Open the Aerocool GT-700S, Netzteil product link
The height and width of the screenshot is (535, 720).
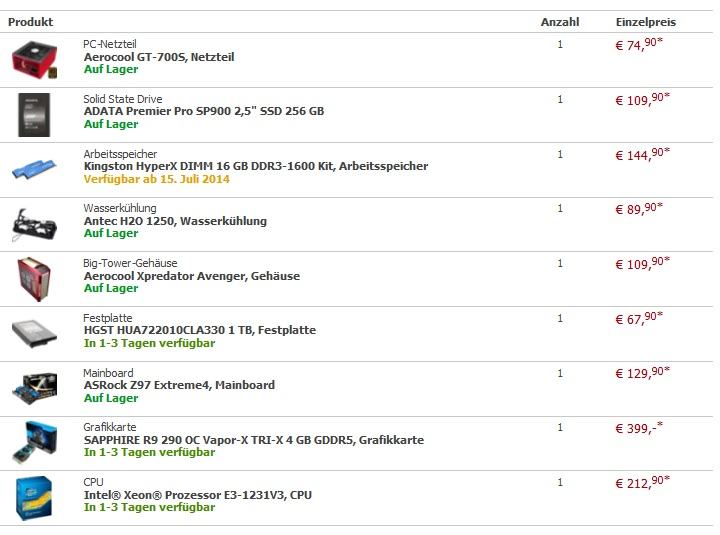159,58
